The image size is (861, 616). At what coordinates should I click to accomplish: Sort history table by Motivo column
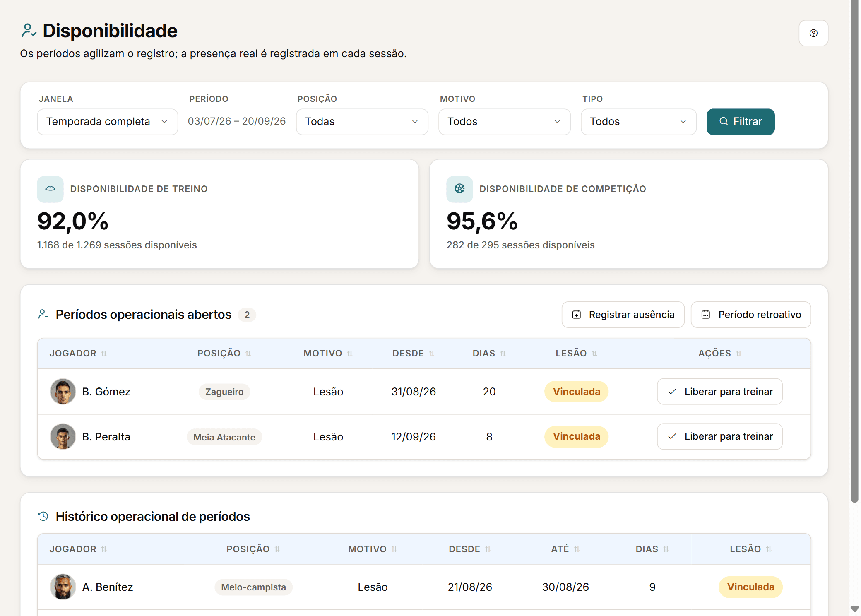(x=372, y=549)
